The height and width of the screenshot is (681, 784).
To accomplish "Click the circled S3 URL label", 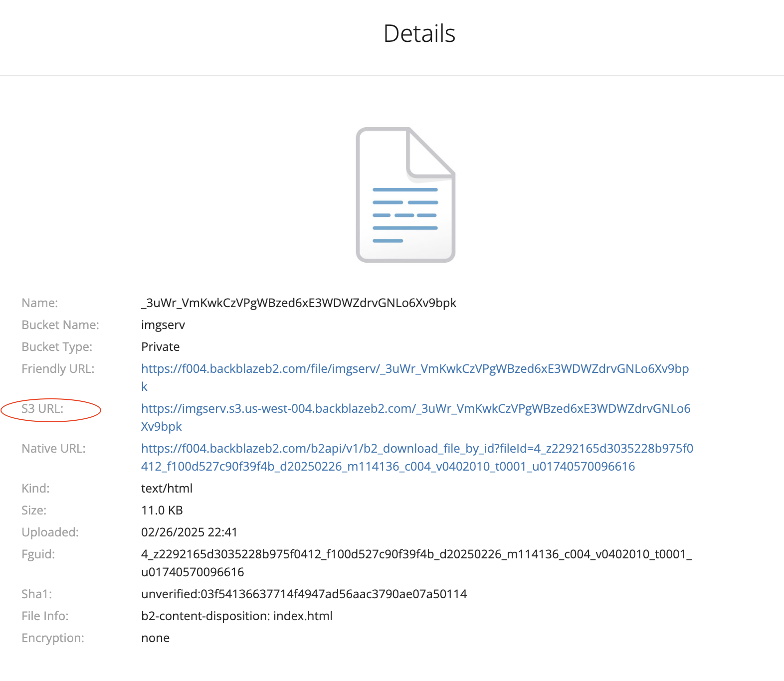I will [43, 409].
